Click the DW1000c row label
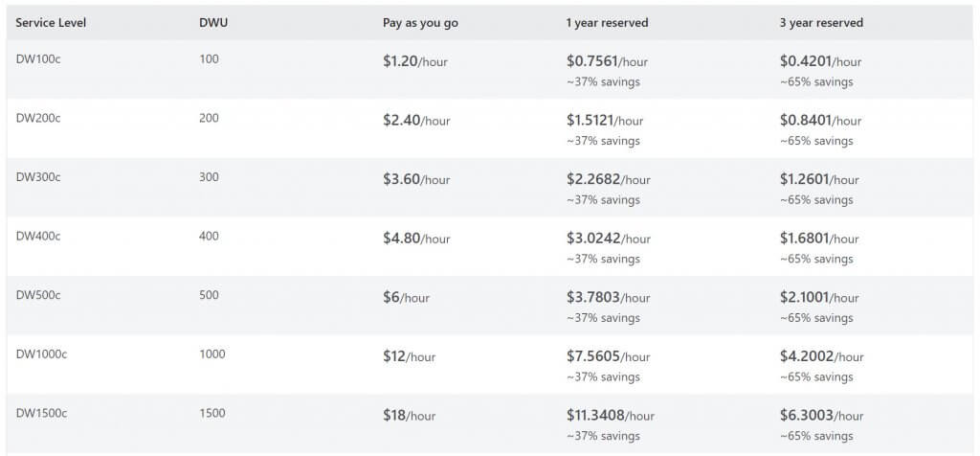Image resolution: width=980 pixels, height=456 pixels. pos(41,354)
